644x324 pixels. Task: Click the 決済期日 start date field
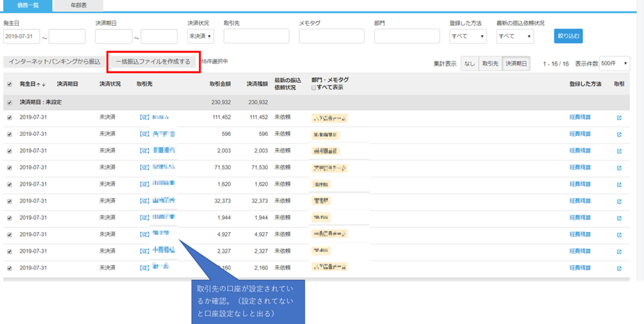(x=114, y=36)
